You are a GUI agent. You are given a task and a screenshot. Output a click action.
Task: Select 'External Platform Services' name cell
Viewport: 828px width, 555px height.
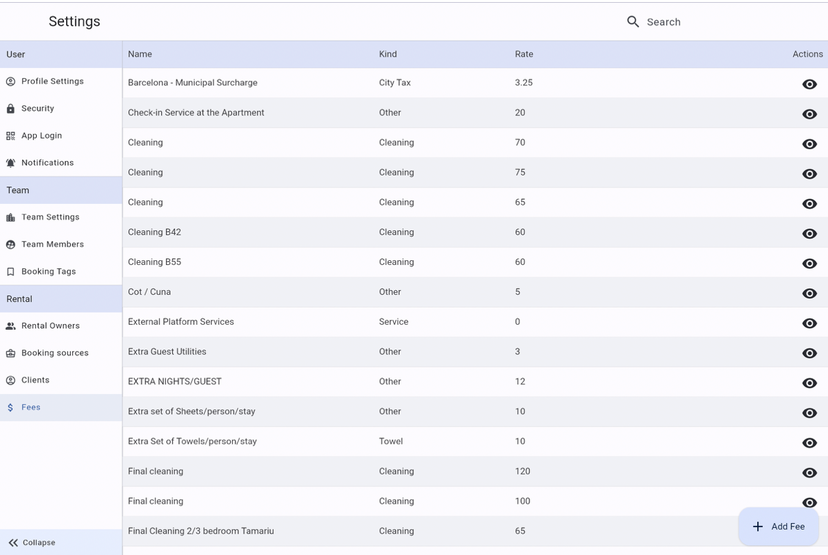point(181,322)
